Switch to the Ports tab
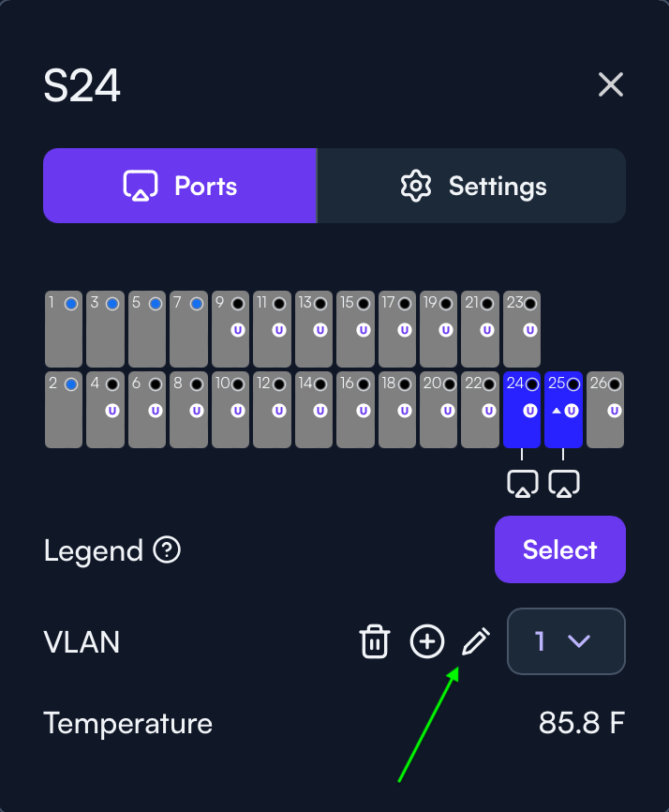669x812 pixels. 180,186
